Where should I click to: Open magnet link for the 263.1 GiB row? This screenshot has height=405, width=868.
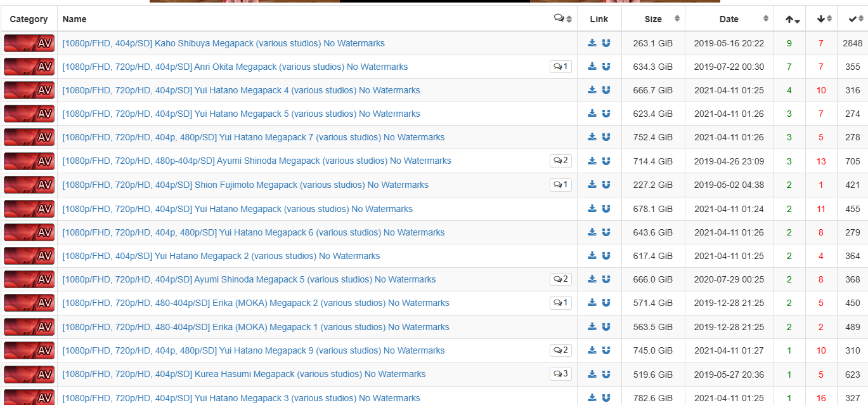coord(606,43)
